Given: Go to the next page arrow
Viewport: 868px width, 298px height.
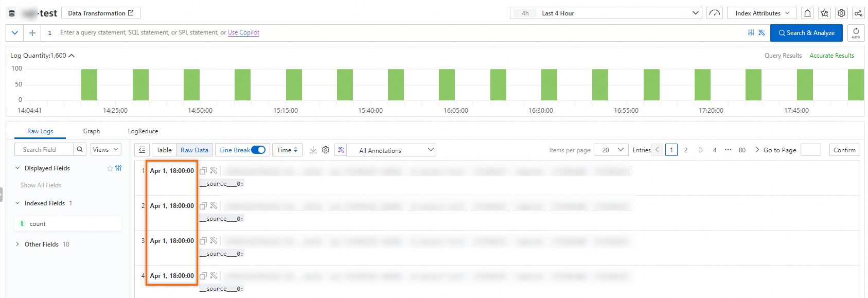Looking at the screenshot, I should 757,150.
